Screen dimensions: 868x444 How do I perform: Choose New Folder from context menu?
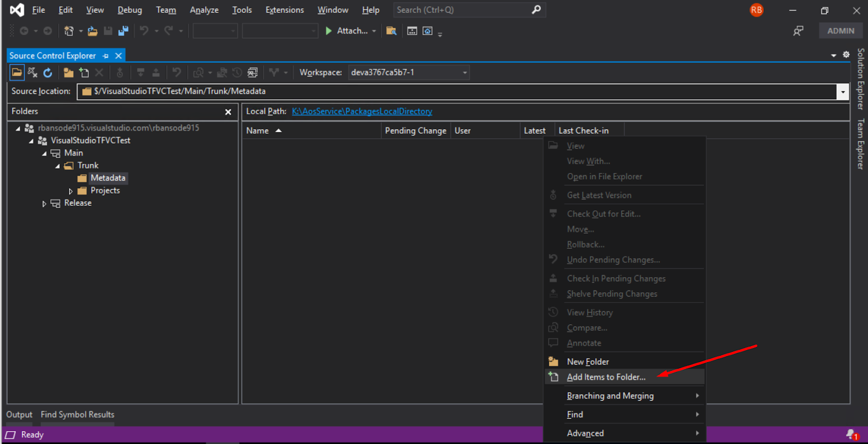click(624, 362)
